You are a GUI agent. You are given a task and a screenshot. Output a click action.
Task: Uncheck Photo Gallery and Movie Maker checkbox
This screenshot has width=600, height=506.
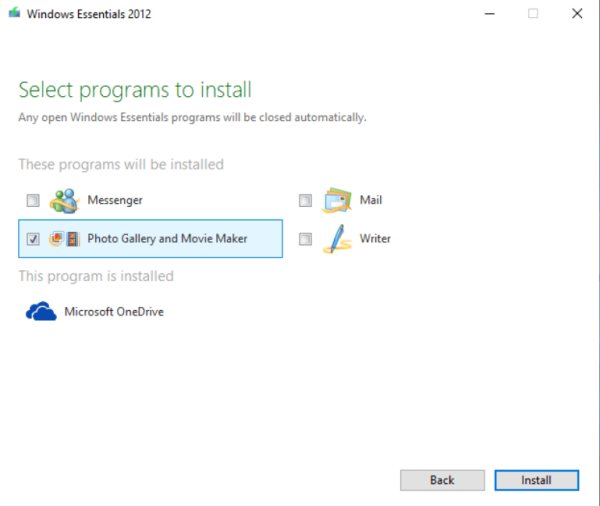[x=33, y=239]
